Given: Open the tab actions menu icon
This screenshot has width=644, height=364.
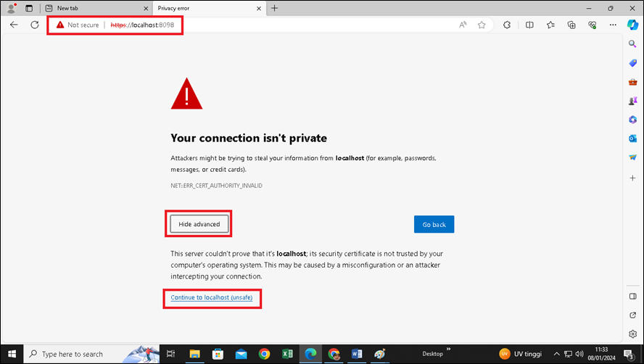Looking at the screenshot, I should 29,8.
